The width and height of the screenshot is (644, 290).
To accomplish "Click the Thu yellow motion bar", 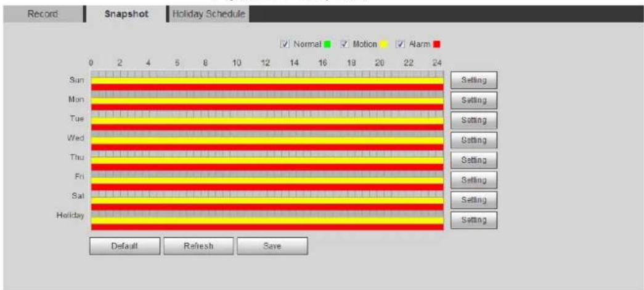I will pos(267,161).
